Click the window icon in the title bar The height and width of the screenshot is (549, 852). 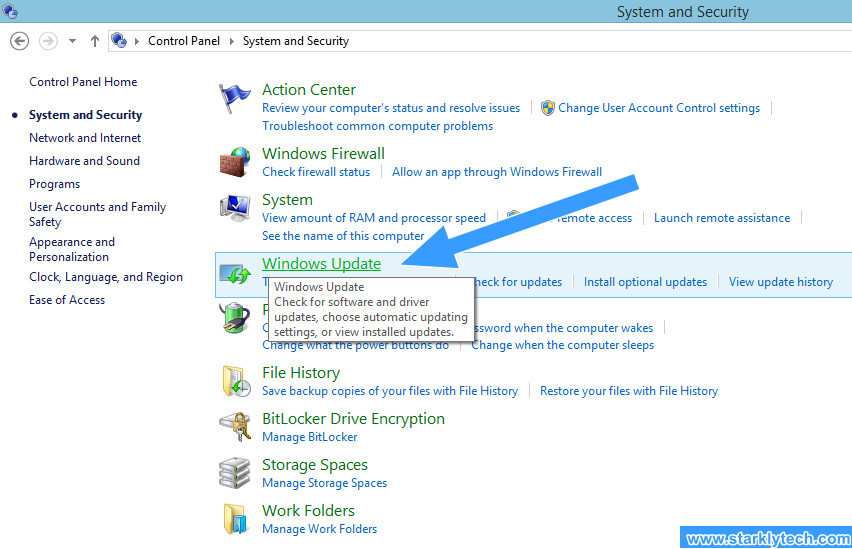10,10
